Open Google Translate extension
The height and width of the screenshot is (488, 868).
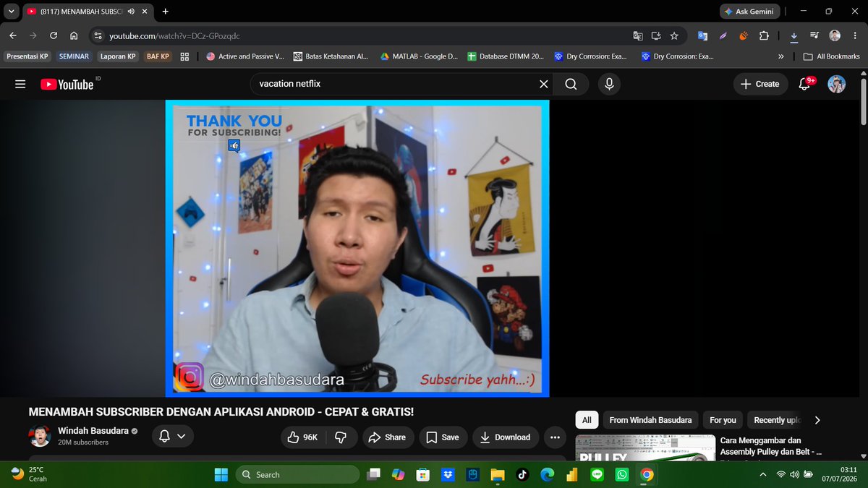click(702, 35)
